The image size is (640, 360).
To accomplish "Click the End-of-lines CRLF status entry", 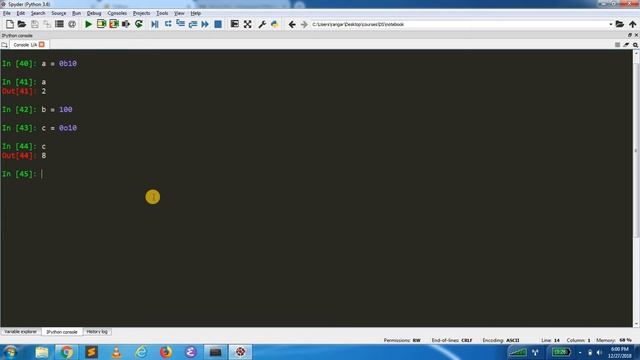I will 452,340.
